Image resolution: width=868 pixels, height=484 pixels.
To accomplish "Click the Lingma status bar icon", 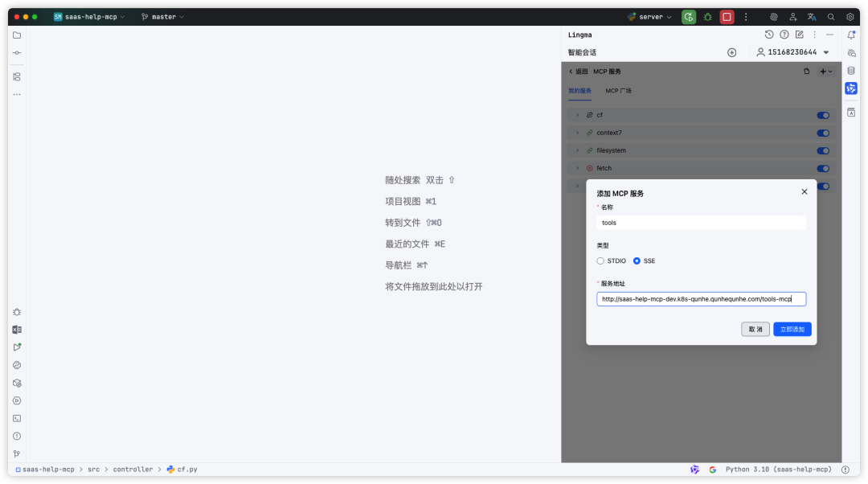I will pyautogui.click(x=694, y=470).
